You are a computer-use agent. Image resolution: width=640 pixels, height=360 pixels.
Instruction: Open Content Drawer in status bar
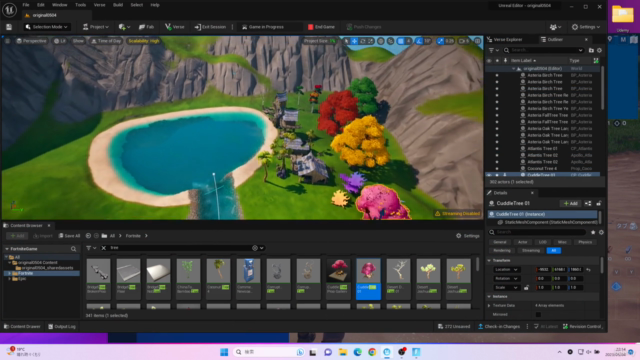22,327
